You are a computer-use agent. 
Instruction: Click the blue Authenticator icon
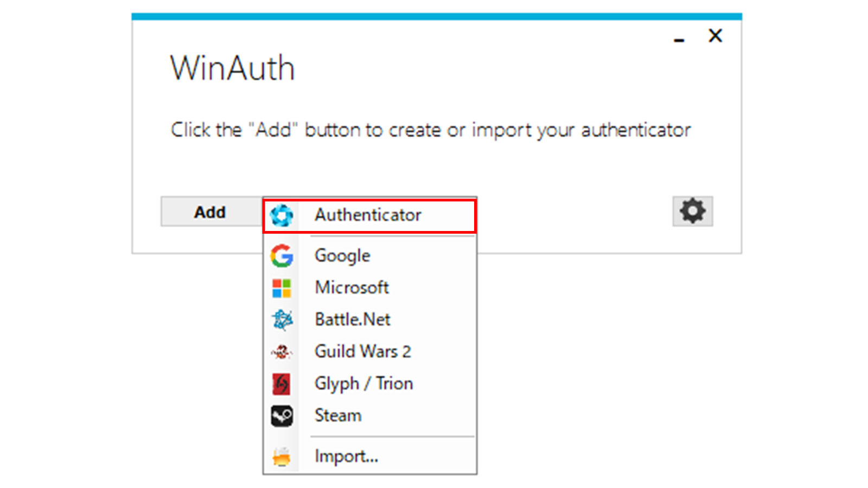[282, 215]
